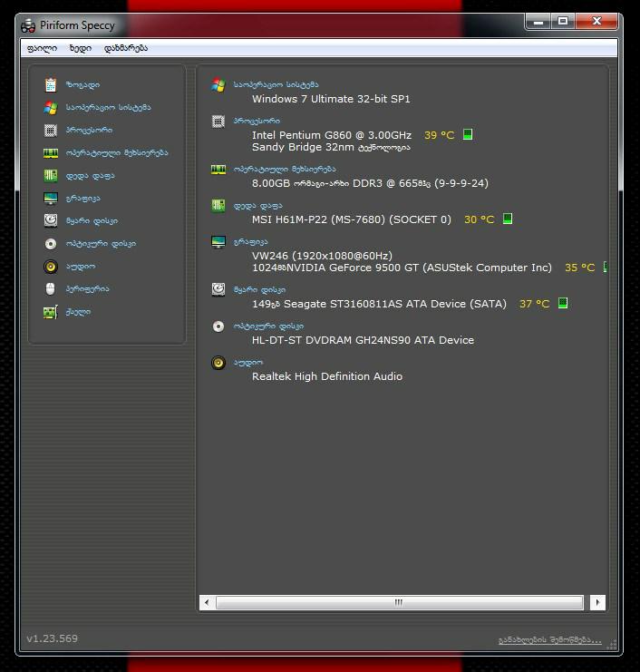640x672 pixels.
Task: Click the hard drive temperature value '37 °C'
Action: (x=534, y=305)
